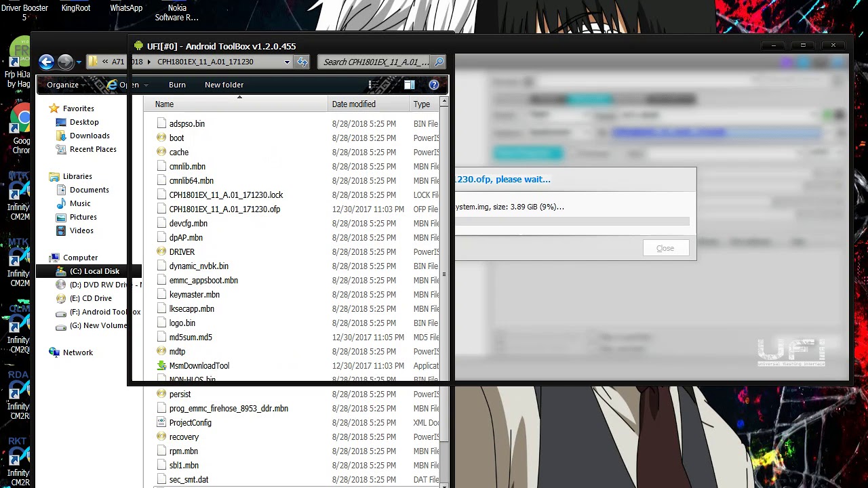Open the Explorer help icon

coord(434,85)
